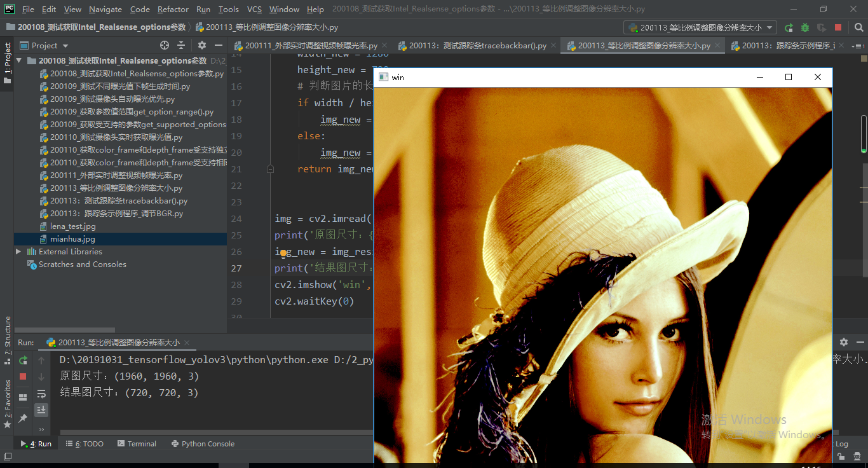Click the Rerun icon in the main toolbar

[789, 27]
